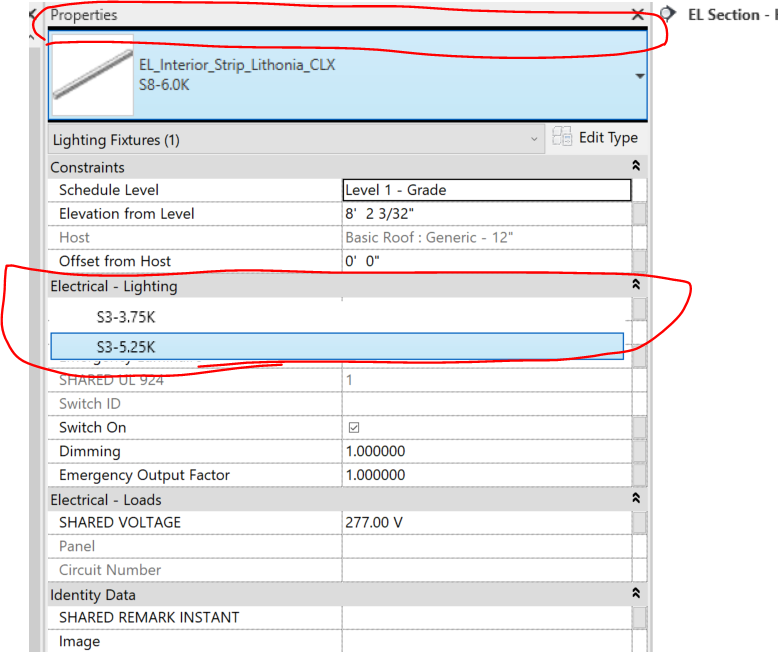Screen dimensions: 778x652
Task: Collapse the Electrical - Lighting section
Action: point(636,284)
